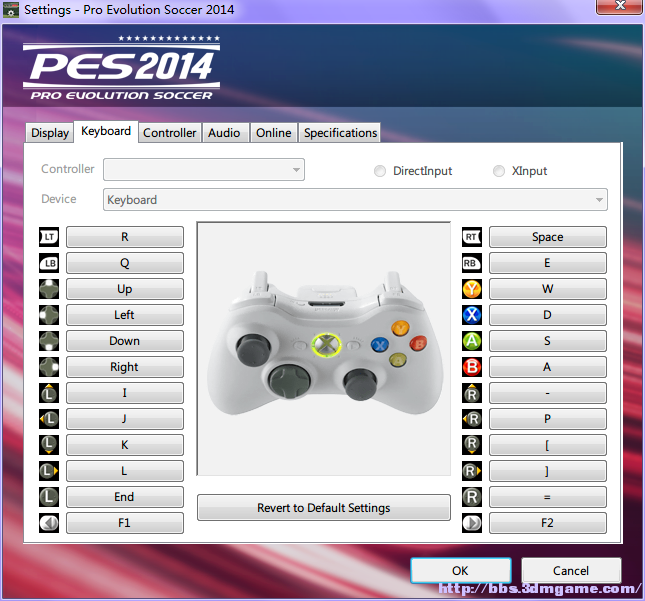645x601 pixels.
Task: Click the I binding for left stick up
Action: coord(125,393)
